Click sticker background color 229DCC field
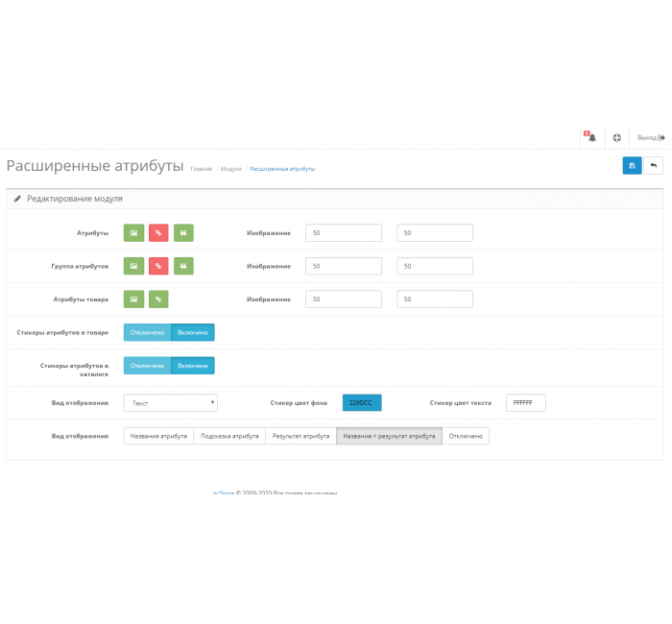Image resolution: width=672 pixels, height=624 pixels. coord(362,402)
